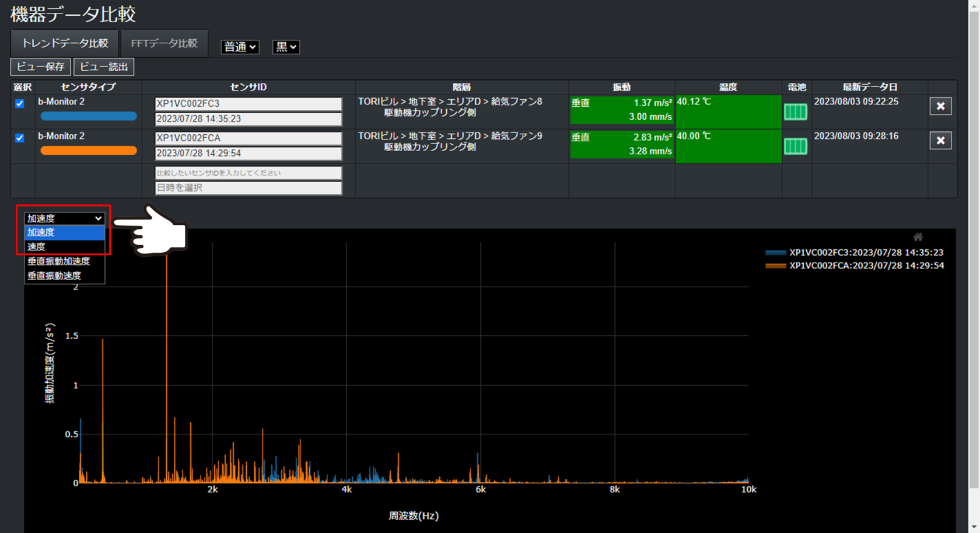The width and height of the screenshot is (980, 533).
Task: Click the XP1VC002FC3 sensor ID field
Action: tap(249, 103)
